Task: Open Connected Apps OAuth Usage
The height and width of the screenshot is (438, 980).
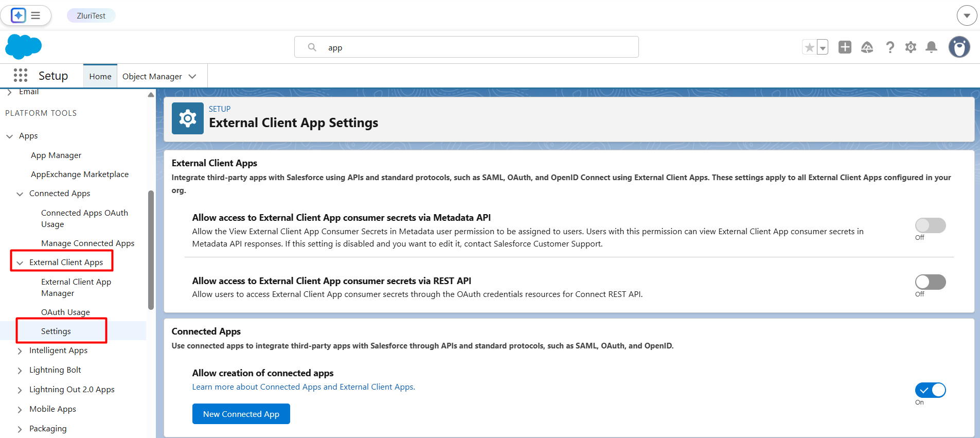Action: tap(84, 218)
